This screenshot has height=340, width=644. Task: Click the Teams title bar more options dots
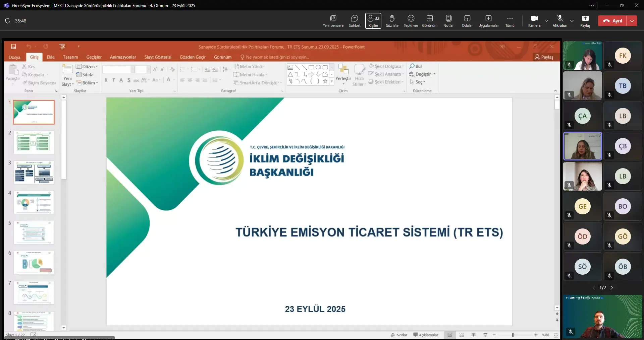pos(592,5)
